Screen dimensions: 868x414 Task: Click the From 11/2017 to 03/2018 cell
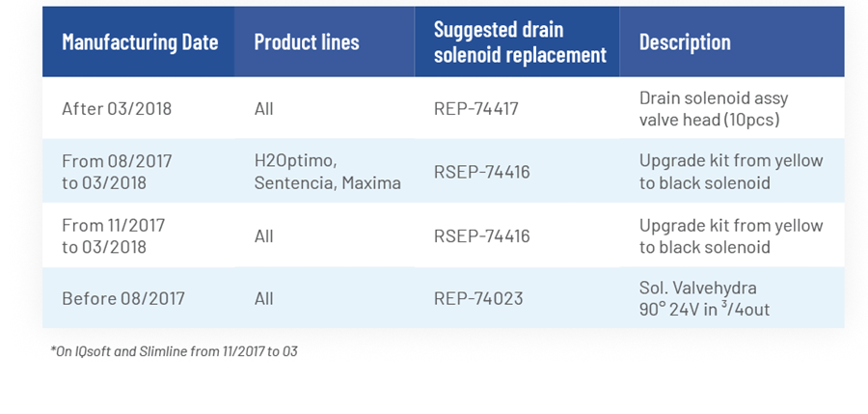114,236
